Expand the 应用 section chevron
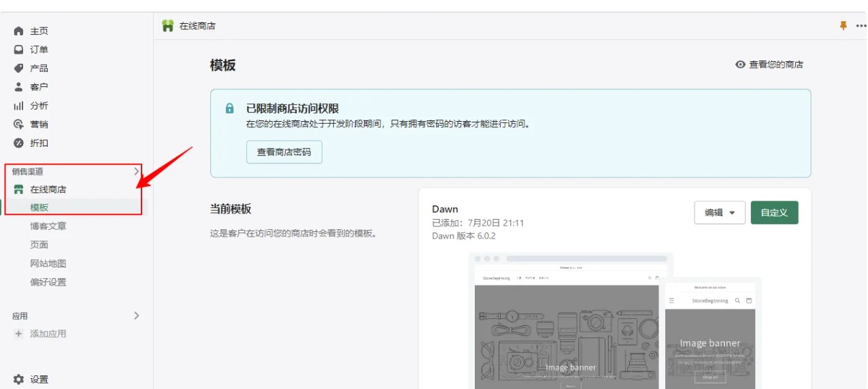Screen dimensions: 868x389 (136, 316)
